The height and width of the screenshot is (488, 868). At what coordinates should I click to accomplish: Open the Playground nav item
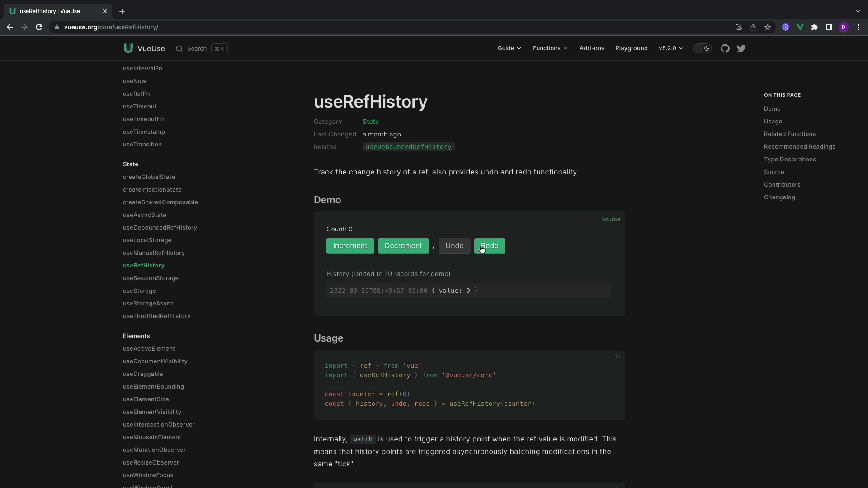632,48
